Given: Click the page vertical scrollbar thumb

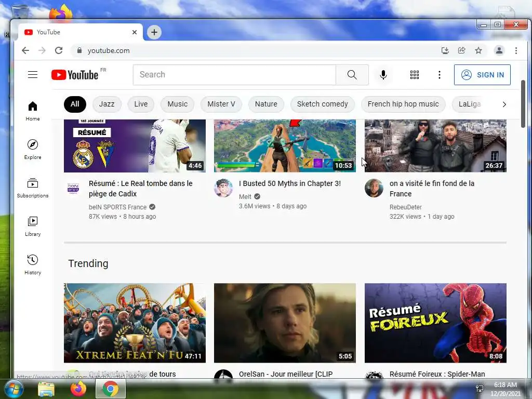Looking at the screenshot, I should click(x=523, y=104).
